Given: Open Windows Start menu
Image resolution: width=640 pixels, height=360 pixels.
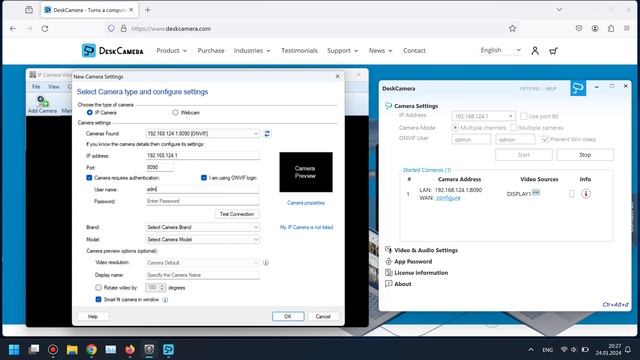Looking at the screenshot, I should [x=14, y=349].
